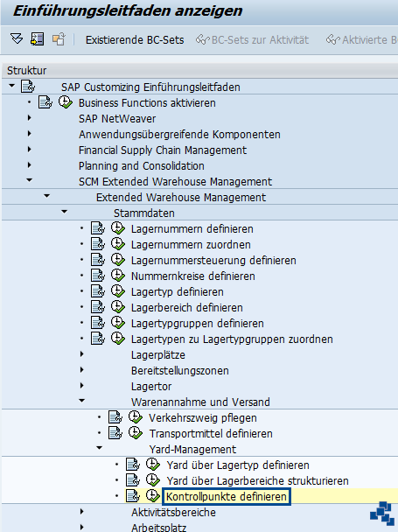The height and width of the screenshot is (532, 398).
Task: Select Business Functions aktivieren entry text
Action: 147,102
